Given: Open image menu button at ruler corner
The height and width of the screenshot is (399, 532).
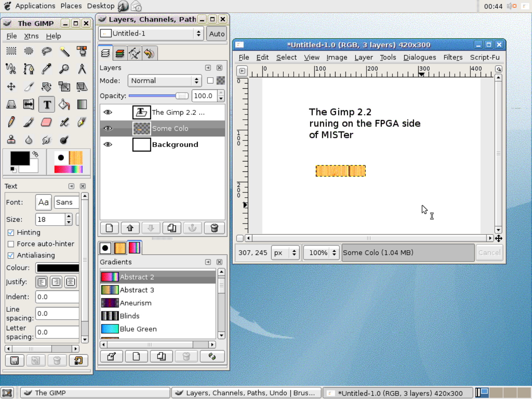Looking at the screenshot, I should click(x=242, y=71).
